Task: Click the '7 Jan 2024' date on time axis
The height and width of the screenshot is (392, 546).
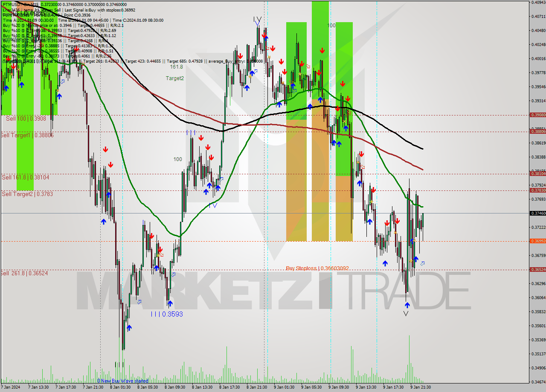Action: tap(11, 387)
